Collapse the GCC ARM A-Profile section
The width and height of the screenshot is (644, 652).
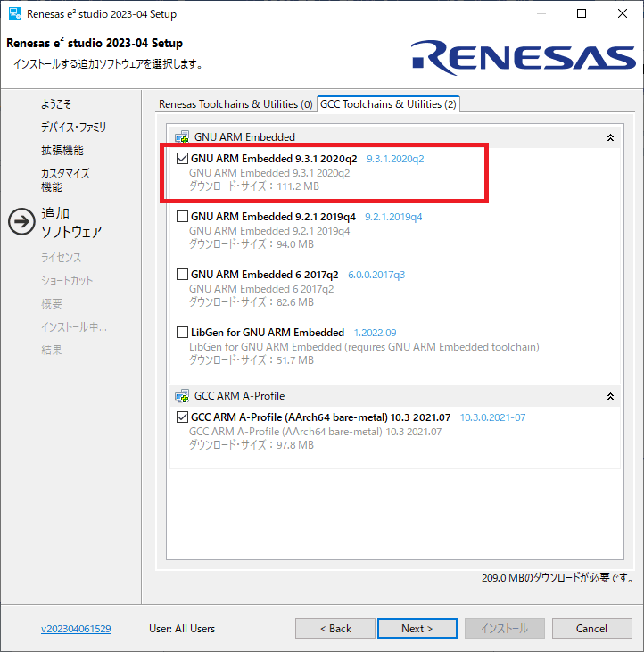click(x=610, y=396)
